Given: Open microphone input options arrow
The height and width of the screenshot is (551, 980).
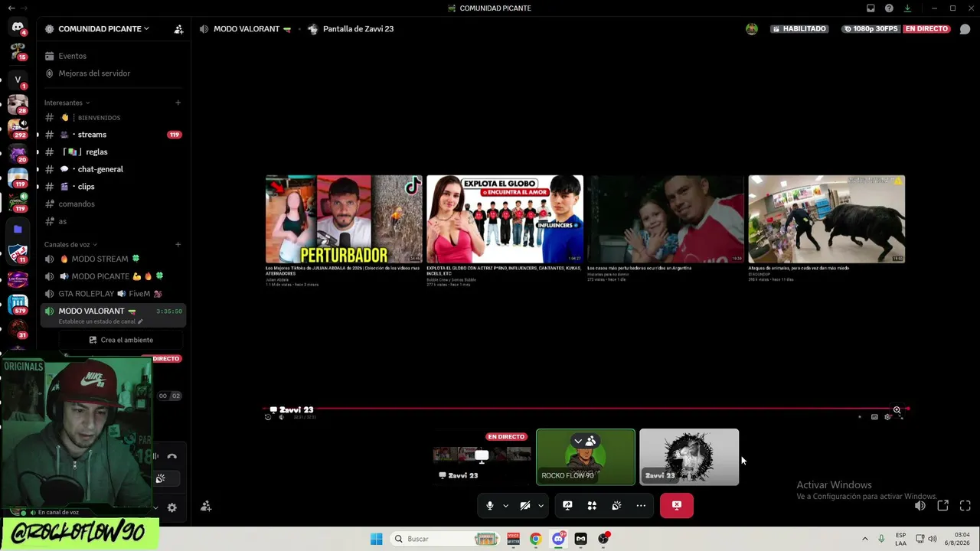Looking at the screenshot, I should [505, 506].
